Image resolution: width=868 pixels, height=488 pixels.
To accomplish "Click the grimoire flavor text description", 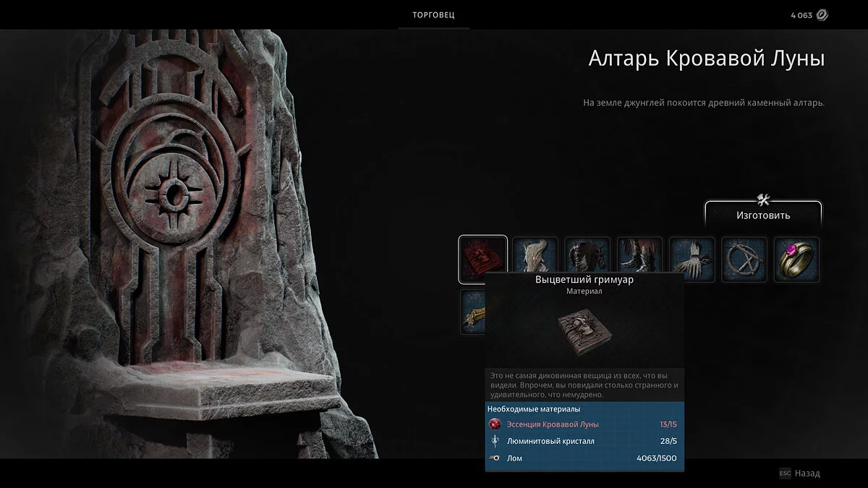I will (584, 385).
